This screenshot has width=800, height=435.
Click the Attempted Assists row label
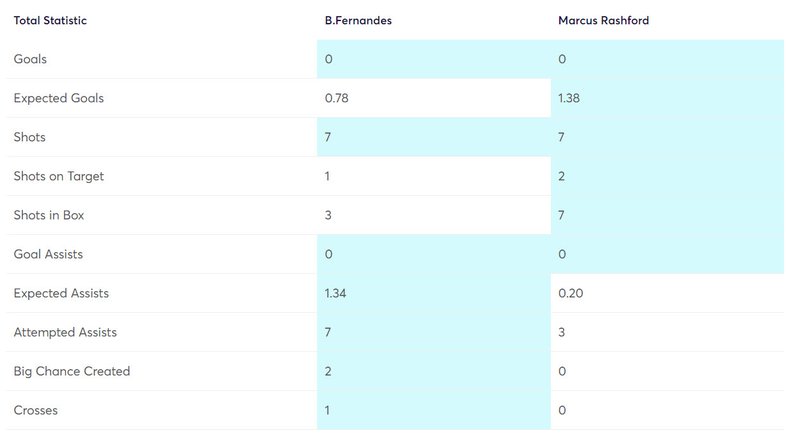tap(65, 332)
